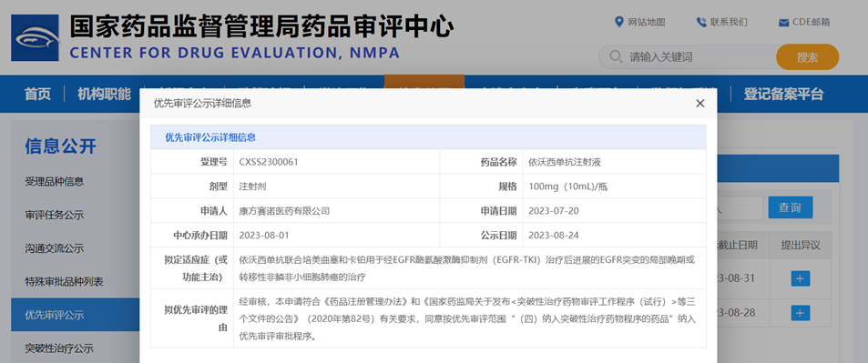Select 受理品种信息 in sidebar
The width and height of the screenshot is (868, 363).
click(55, 182)
